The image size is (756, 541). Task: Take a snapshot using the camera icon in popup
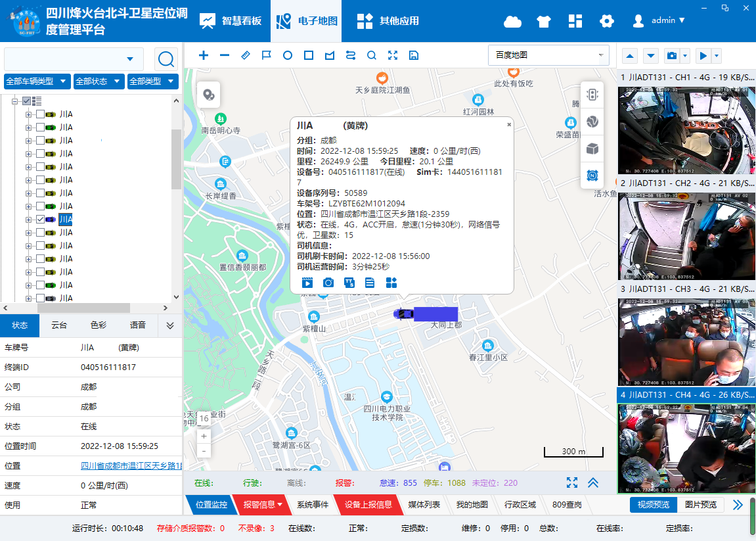(328, 283)
